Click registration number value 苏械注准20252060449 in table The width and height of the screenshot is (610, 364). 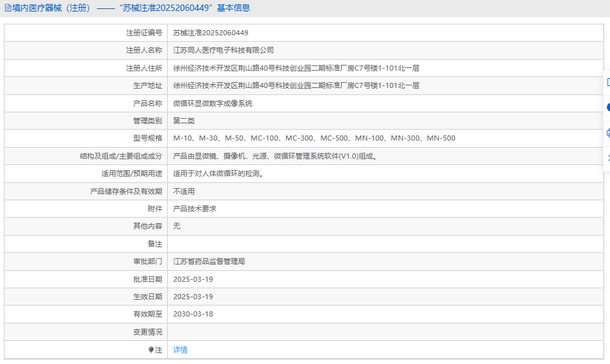pyautogui.click(x=211, y=33)
